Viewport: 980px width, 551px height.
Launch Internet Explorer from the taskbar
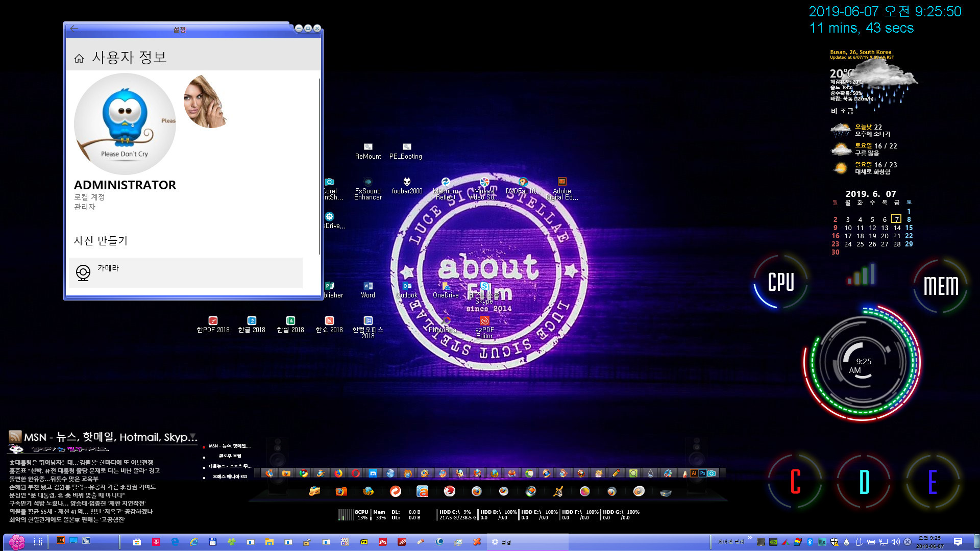click(x=193, y=542)
